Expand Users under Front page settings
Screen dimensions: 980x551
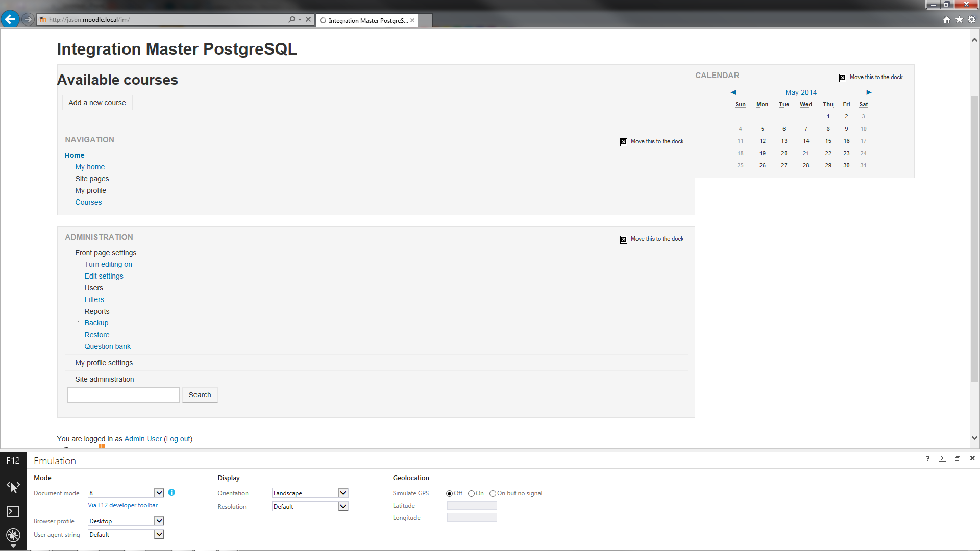click(x=93, y=288)
